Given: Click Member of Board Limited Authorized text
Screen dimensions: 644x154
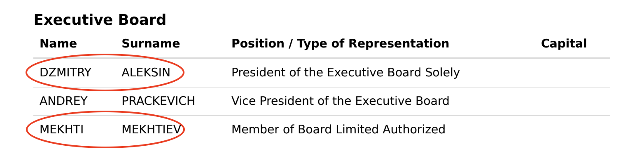Looking at the screenshot, I should (x=338, y=130).
